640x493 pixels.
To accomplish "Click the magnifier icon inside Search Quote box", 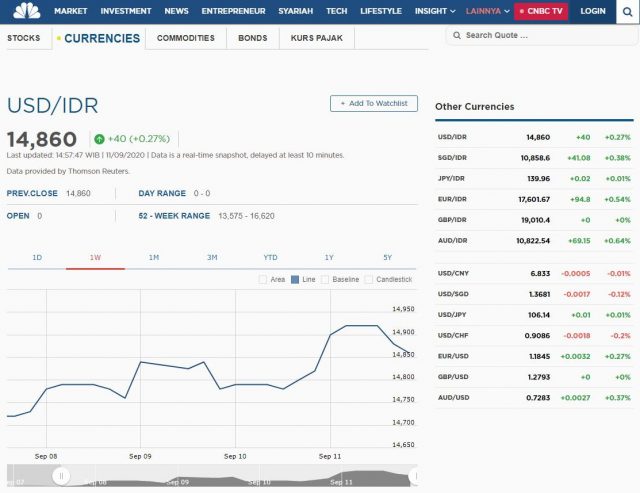I will (x=457, y=35).
